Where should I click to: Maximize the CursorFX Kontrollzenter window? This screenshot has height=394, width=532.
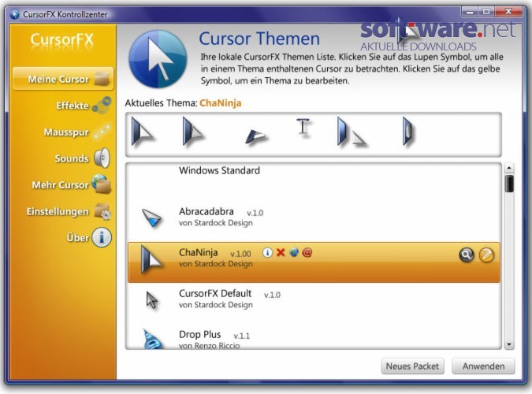pyautogui.click(x=486, y=12)
